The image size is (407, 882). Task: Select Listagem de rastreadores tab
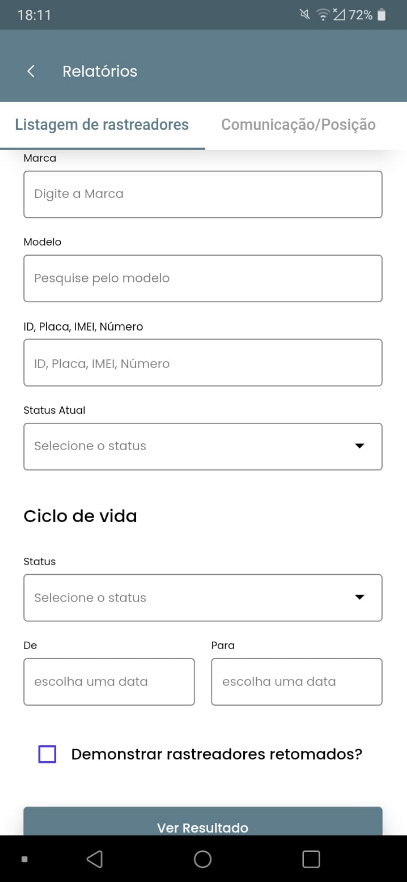point(102,125)
